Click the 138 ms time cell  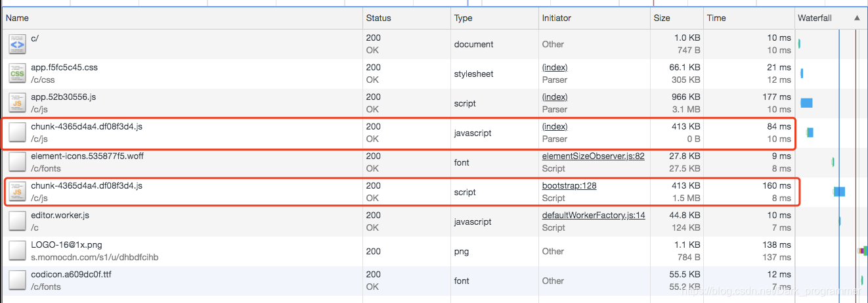click(777, 245)
